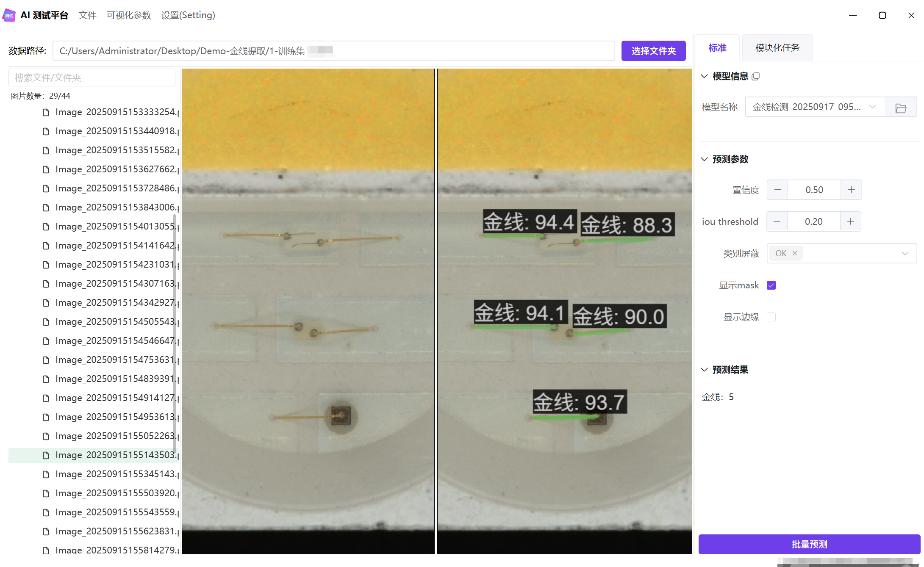This screenshot has width=924, height=567.
Task: Click copy icon beside 模型信息
Action: pos(756,76)
